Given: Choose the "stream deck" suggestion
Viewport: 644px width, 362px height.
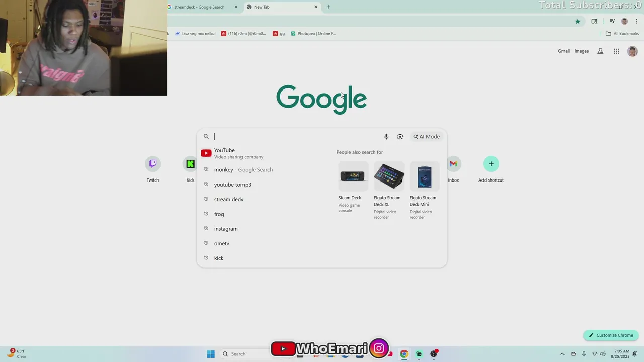Looking at the screenshot, I should [x=262, y=199].
